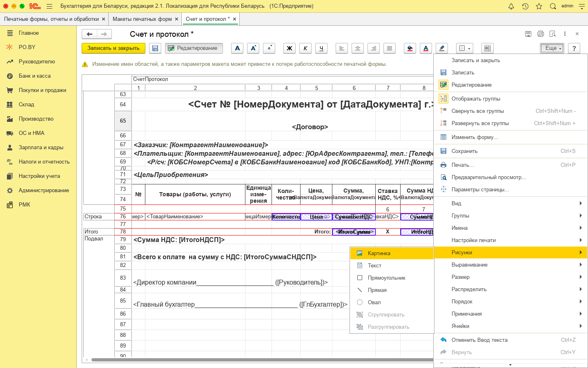Screen dimensions: 588x368
Task: Expand the Вид submenu
Action: (x=510, y=203)
